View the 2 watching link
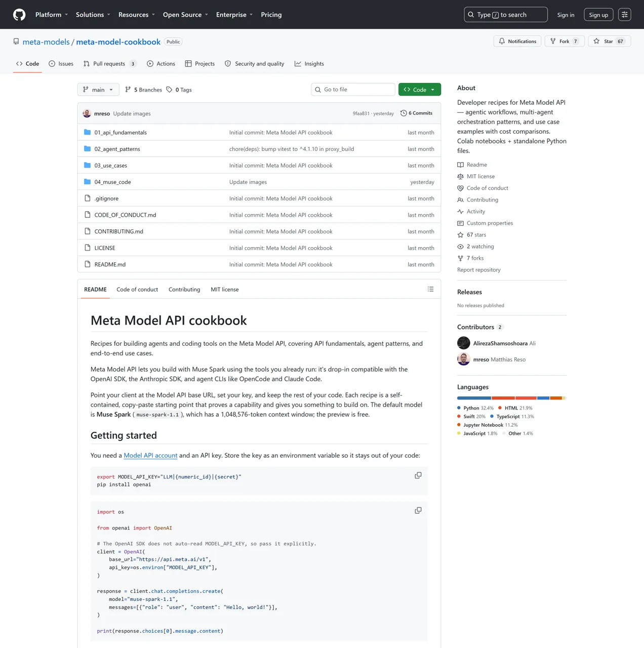Screen dimensions: 644x648 (x=475, y=247)
